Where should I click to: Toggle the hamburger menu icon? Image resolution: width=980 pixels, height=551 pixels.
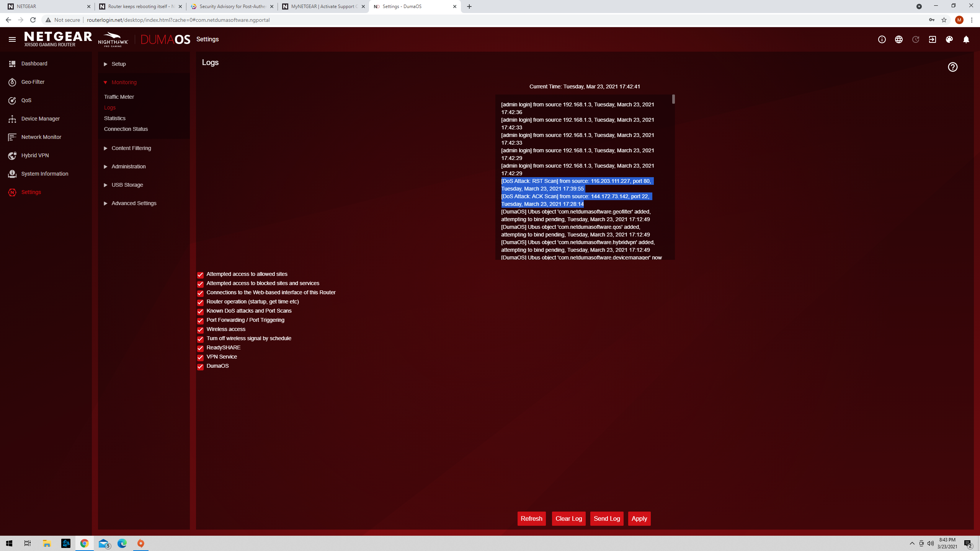[13, 39]
